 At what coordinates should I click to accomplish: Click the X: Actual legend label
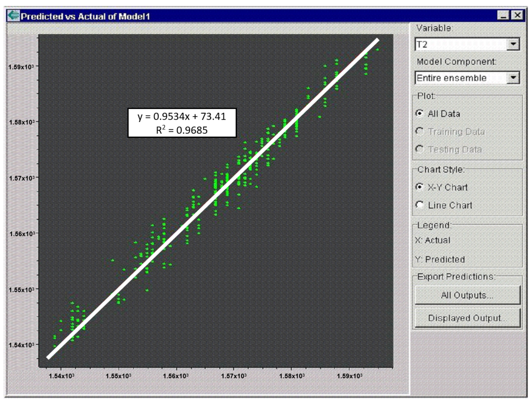[x=433, y=240]
